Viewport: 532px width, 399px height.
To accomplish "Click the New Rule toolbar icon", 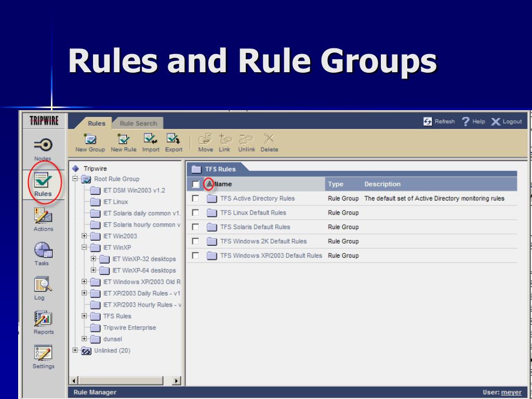I will pyautogui.click(x=124, y=139).
